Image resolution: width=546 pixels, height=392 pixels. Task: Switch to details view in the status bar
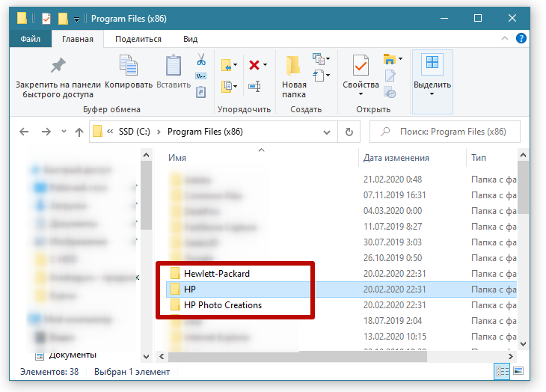click(502, 372)
